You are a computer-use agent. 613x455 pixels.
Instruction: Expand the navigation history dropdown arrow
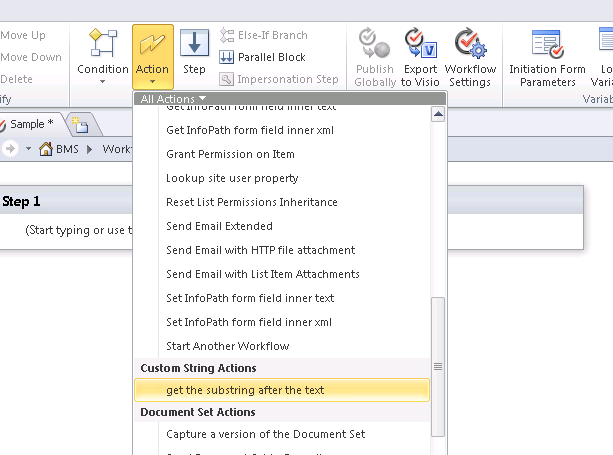27,149
